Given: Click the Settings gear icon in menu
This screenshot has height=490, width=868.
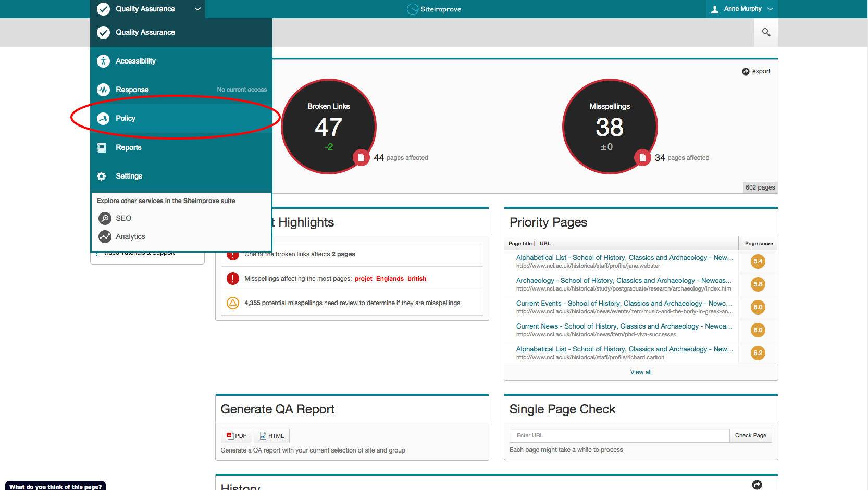Looking at the screenshot, I should tap(102, 176).
